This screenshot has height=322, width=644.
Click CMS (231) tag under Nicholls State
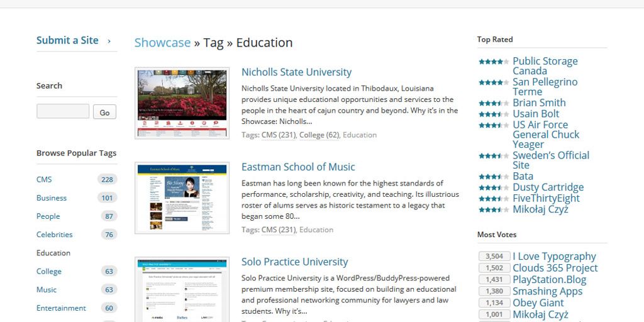(x=279, y=135)
